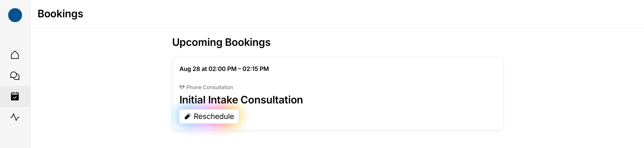The width and height of the screenshot is (644, 148).
Task: Open the chat messages icon
Action: (x=15, y=76)
